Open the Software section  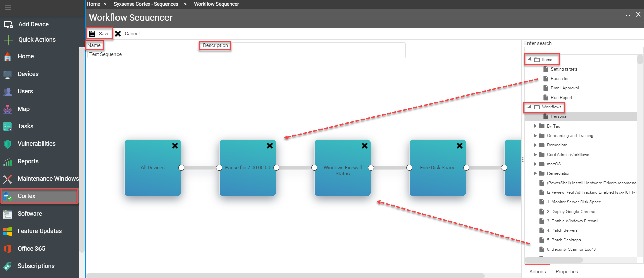(x=30, y=214)
